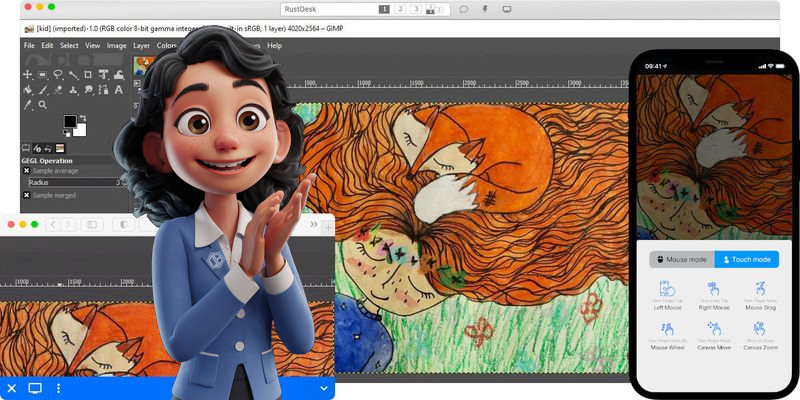Reset colors to default black and white
Image resolution: width=800 pixels, height=400 pixels.
pyautogui.click(x=66, y=134)
